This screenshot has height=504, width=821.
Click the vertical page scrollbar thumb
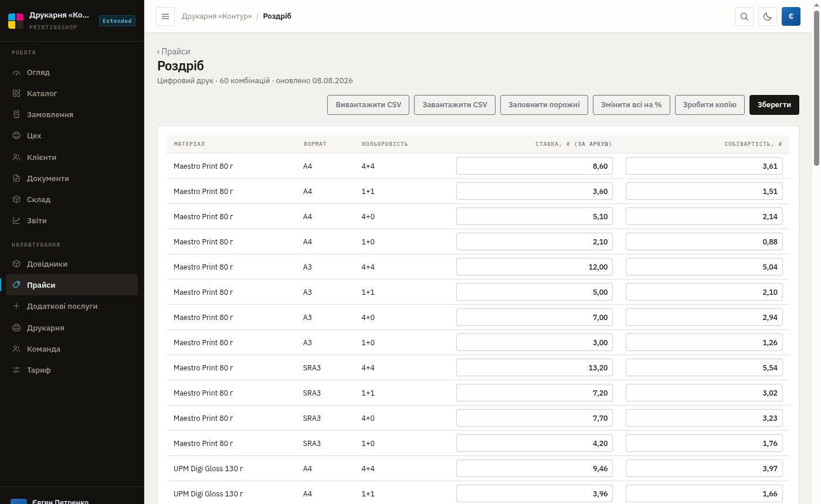click(x=816, y=88)
